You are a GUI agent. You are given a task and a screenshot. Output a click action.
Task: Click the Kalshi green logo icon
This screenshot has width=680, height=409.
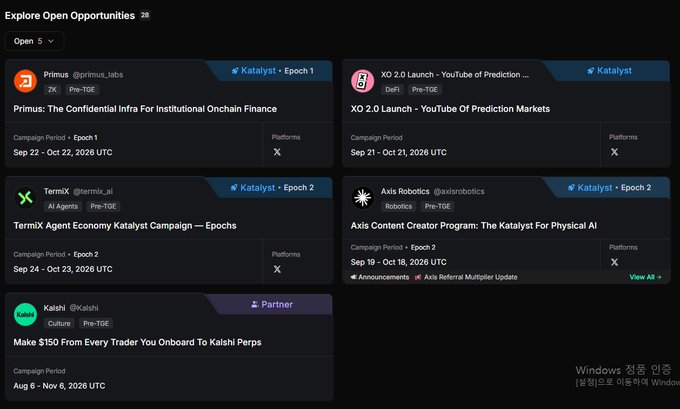pos(25,314)
